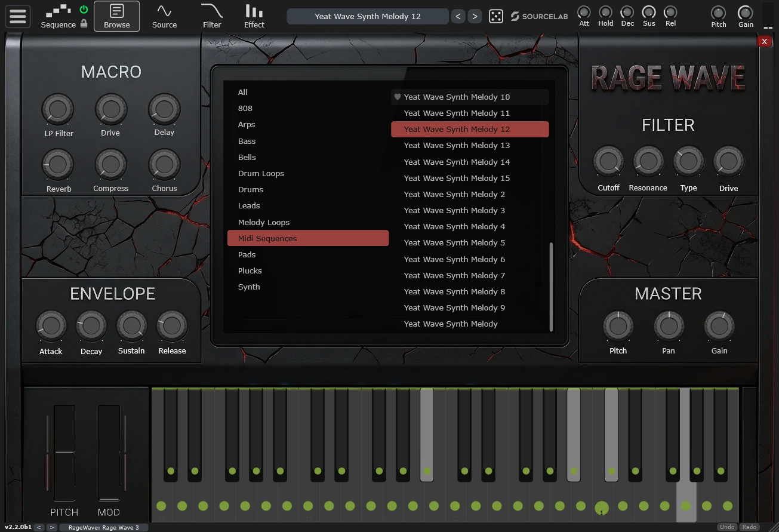Click the dice randomize preset icon

click(495, 16)
